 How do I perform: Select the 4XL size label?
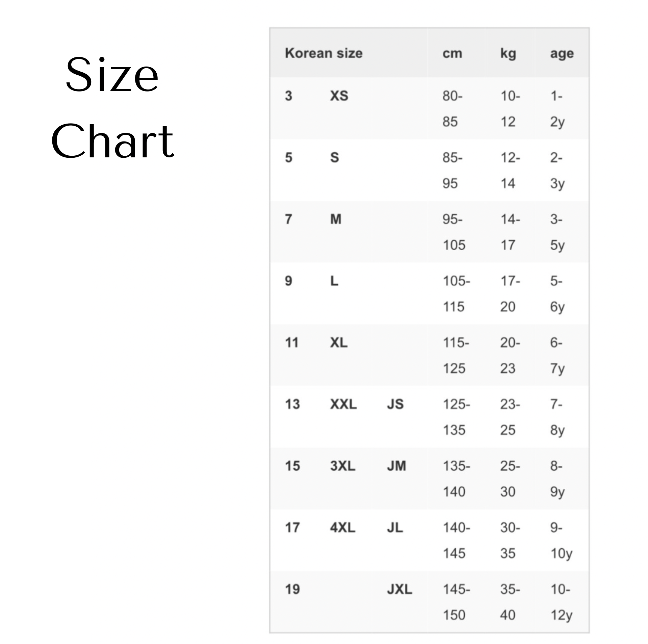click(343, 527)
